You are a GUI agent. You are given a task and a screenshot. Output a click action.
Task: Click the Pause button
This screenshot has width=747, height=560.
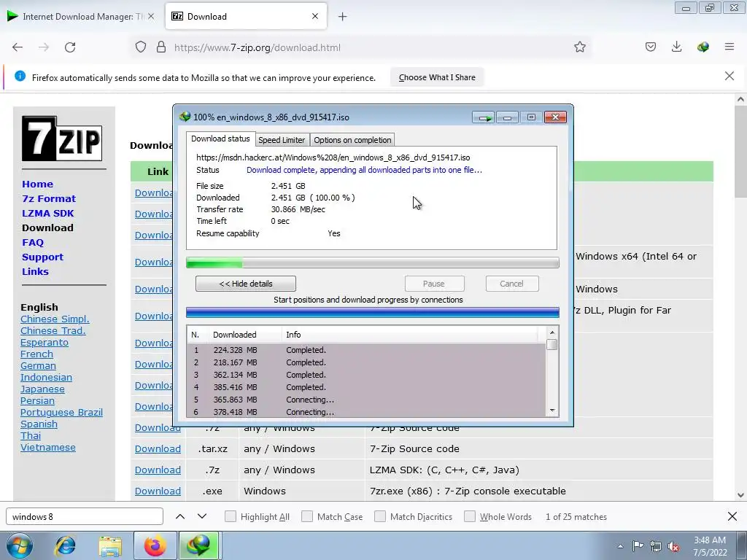434,284
